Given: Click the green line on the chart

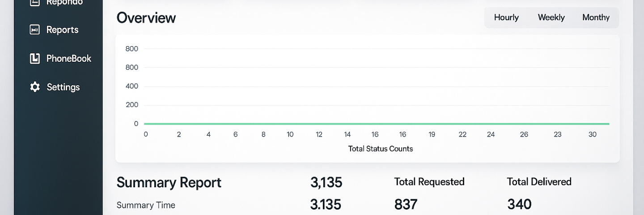Looking at the screenshot, I should pos(376,124).
